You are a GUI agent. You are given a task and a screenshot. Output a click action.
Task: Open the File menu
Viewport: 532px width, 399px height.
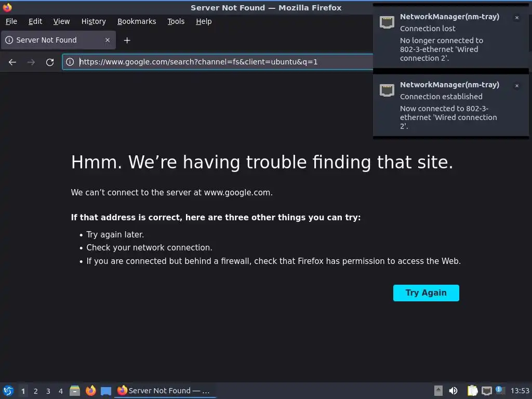(x=11, y=21)
